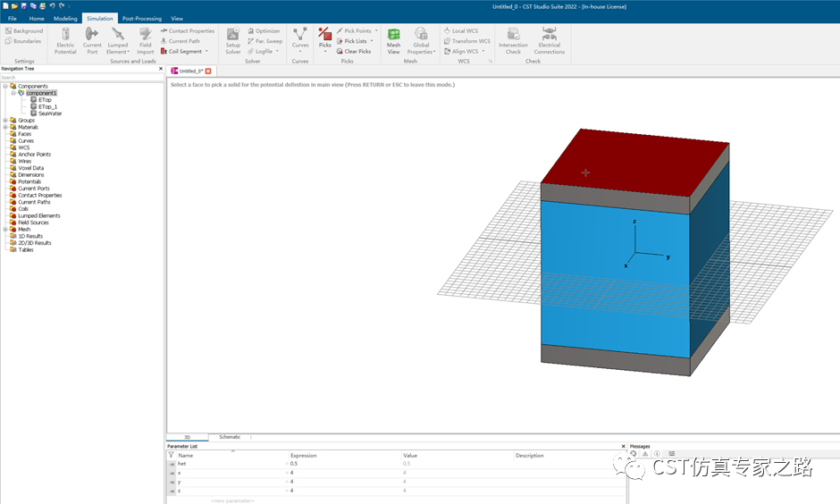Expand the Materials tree node
Viewport: 840px width, 504px height.
pos(5,128)
